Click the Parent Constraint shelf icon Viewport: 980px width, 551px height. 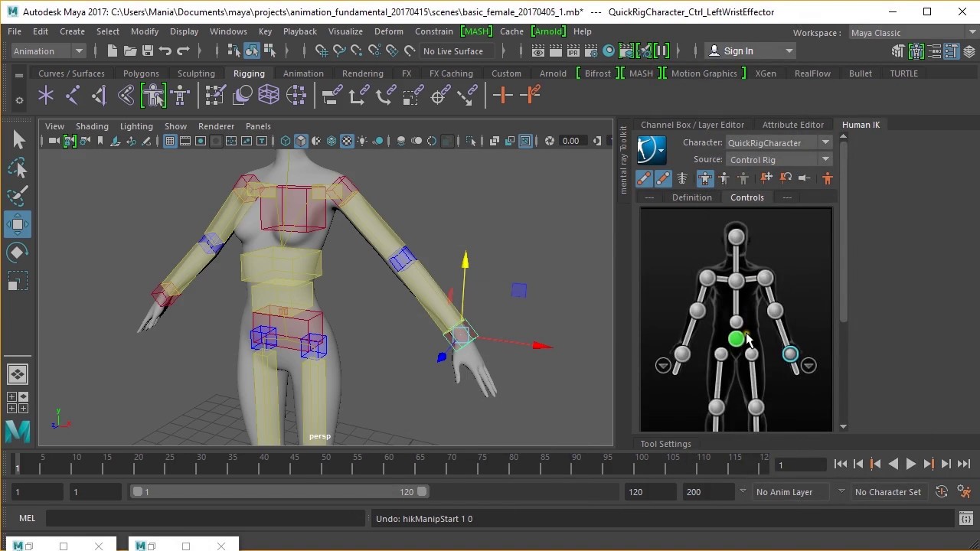332,96
